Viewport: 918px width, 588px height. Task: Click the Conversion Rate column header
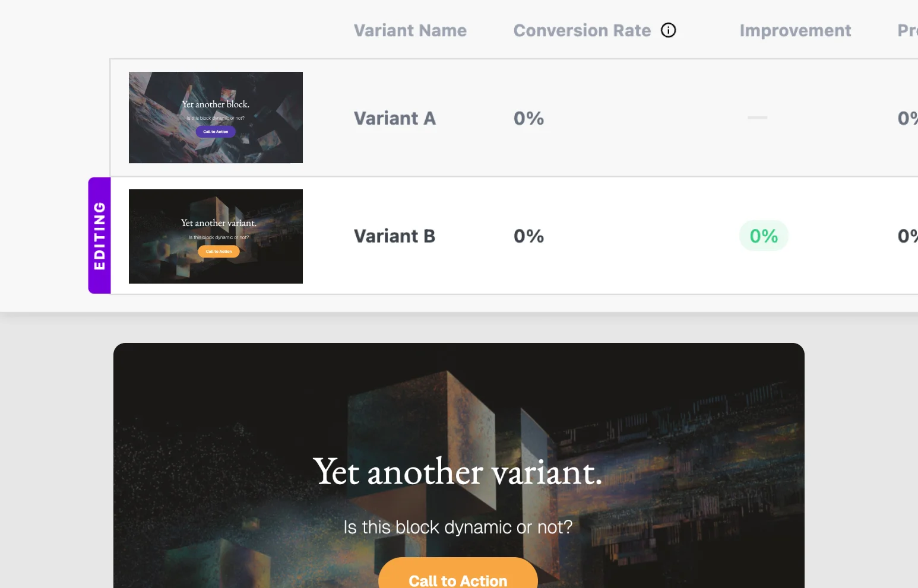582,31
